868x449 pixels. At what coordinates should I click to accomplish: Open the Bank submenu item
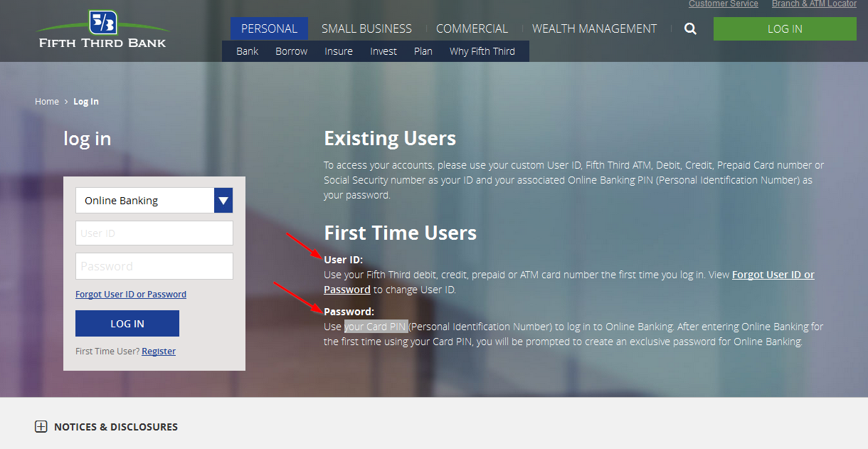pyautogui.click(x=248, y=51)
